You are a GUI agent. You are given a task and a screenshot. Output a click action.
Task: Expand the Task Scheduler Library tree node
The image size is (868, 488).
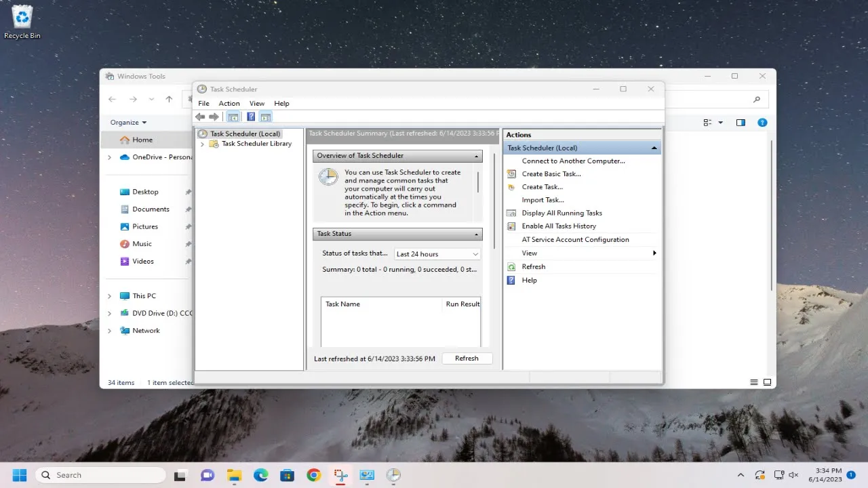tap(202, 144)
